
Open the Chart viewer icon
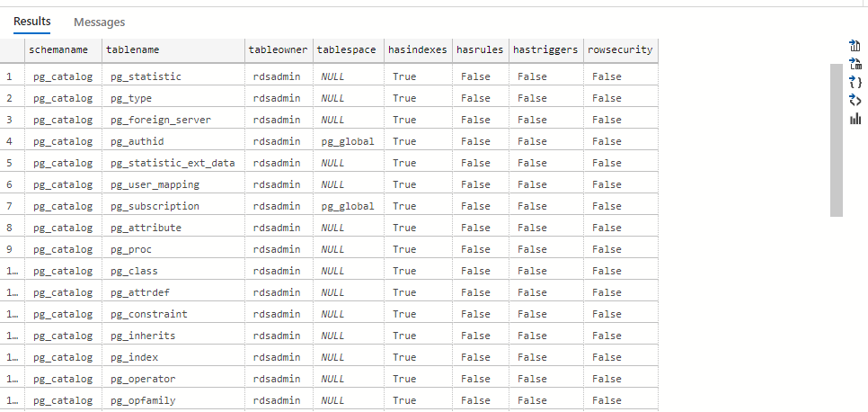855,119
